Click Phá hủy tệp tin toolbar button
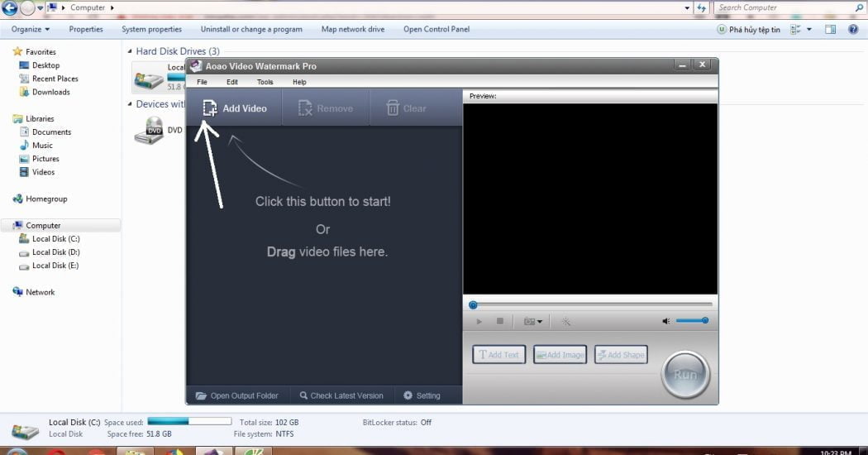 click(748, 30)
